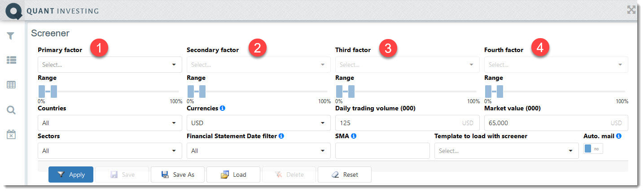Click the Save As button
Image resolution: width=644 pixels, height=192 pixels.
coord(178,175)
